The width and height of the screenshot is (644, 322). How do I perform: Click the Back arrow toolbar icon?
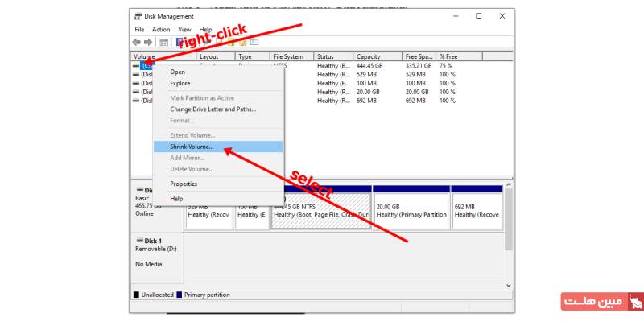(137, 42)
